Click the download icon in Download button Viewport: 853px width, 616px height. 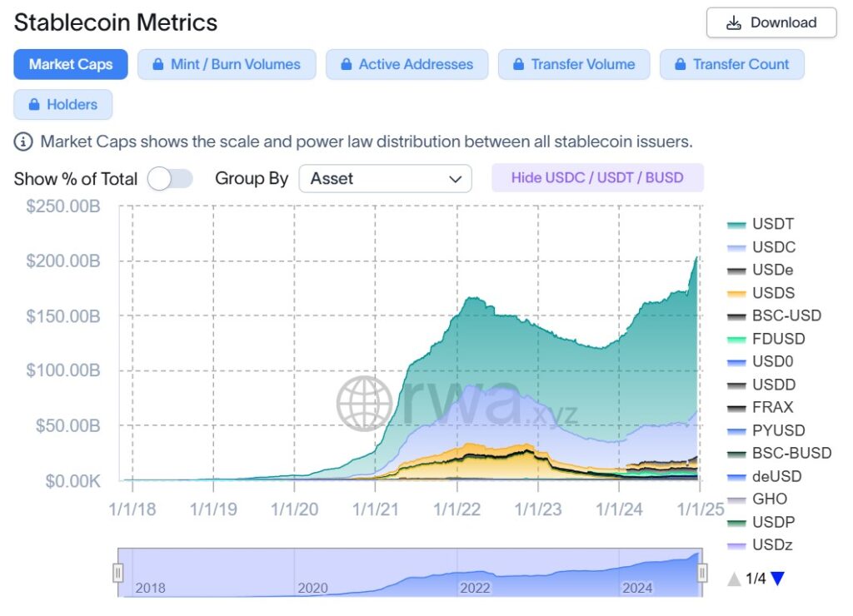tap(733, 23)
